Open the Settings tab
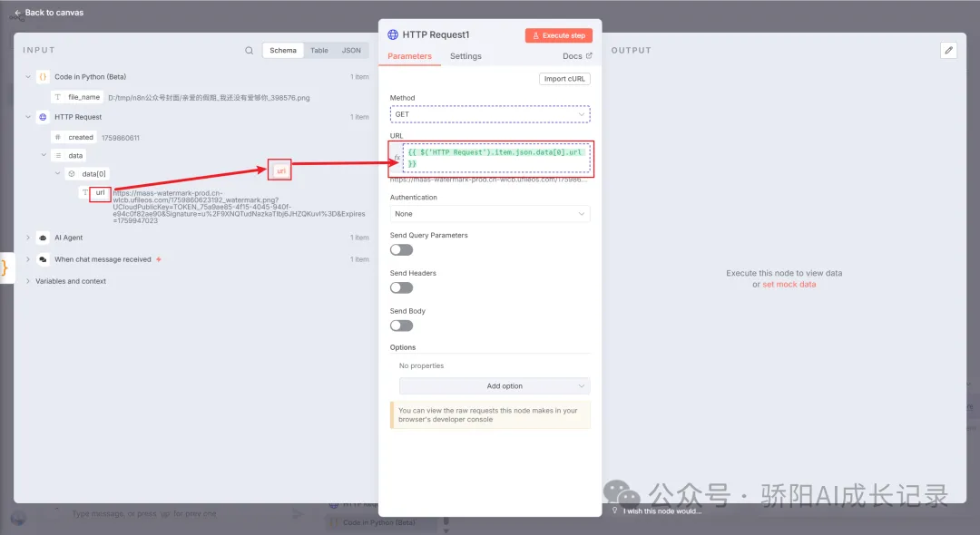The image size is (980, 535). 465,56
